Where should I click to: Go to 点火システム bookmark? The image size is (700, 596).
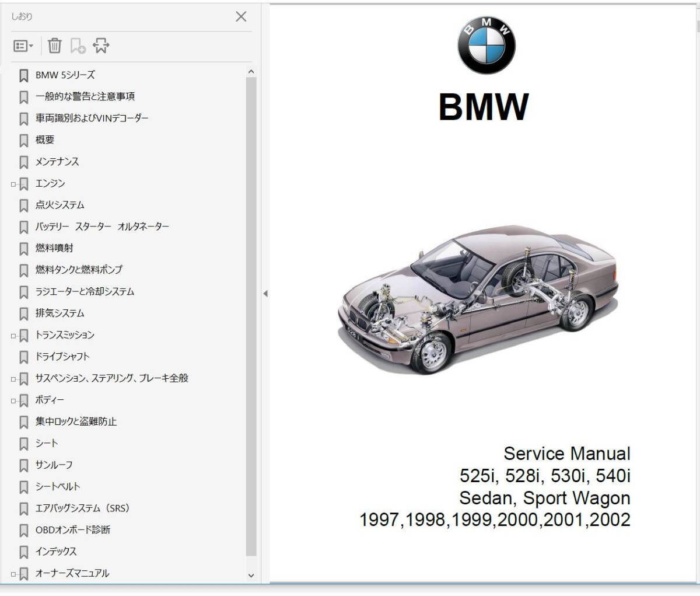pos(60,205)
